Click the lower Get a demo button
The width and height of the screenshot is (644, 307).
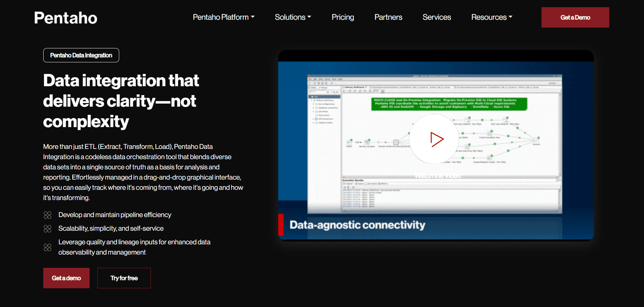(x=66, y=278)
